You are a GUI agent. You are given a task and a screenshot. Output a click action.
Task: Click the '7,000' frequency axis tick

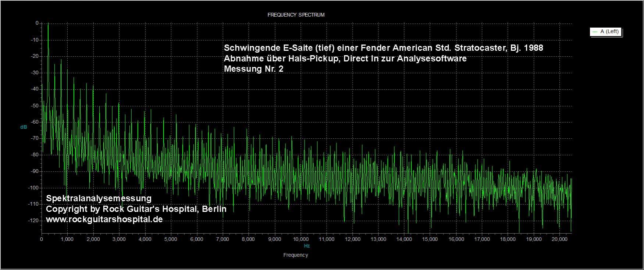point(223,239)
